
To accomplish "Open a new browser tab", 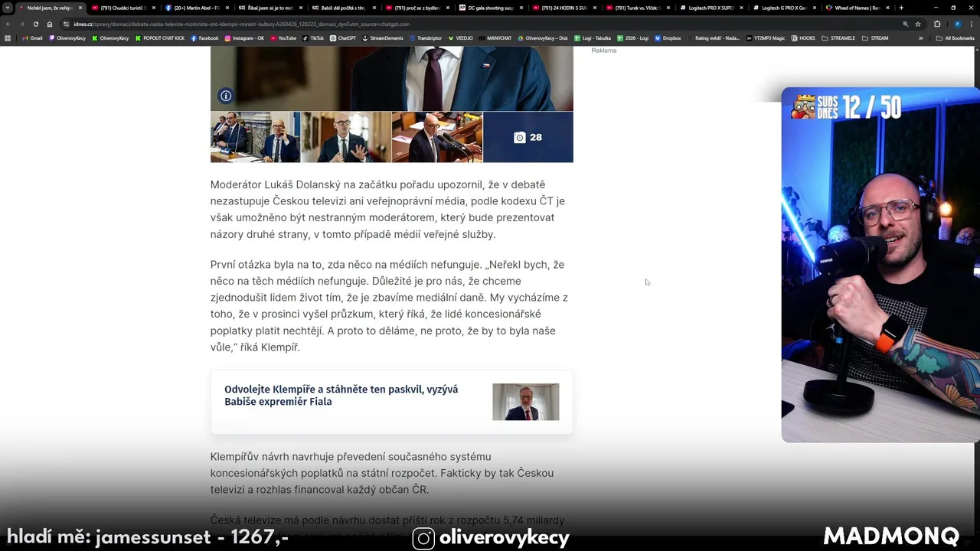I will [901, 8].
